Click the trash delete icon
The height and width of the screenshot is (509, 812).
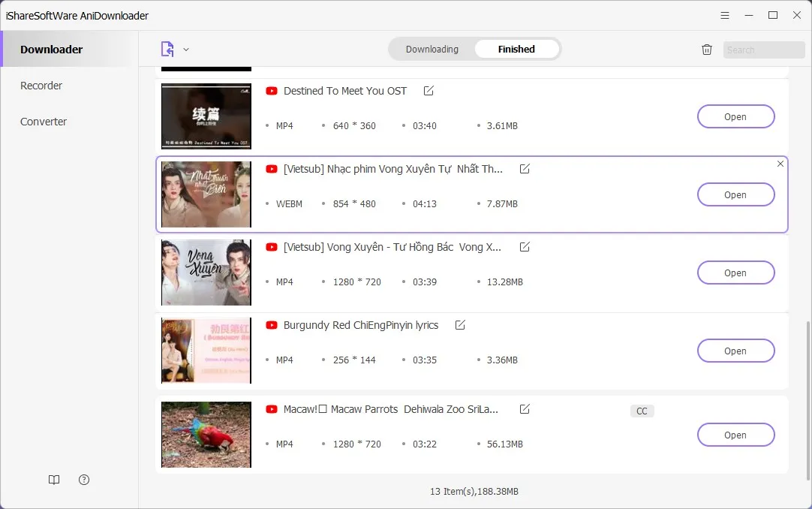tap(707, 50)
